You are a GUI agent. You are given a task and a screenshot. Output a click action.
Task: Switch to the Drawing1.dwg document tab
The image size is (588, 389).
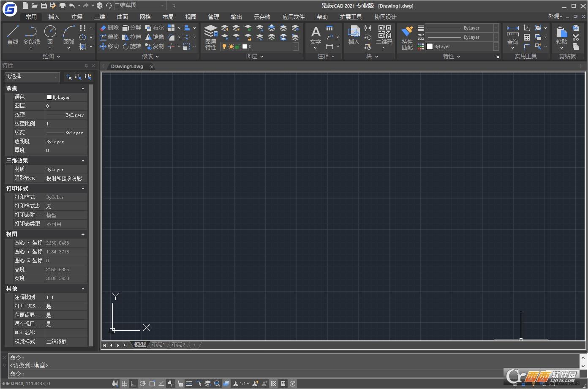click(127, 66)
